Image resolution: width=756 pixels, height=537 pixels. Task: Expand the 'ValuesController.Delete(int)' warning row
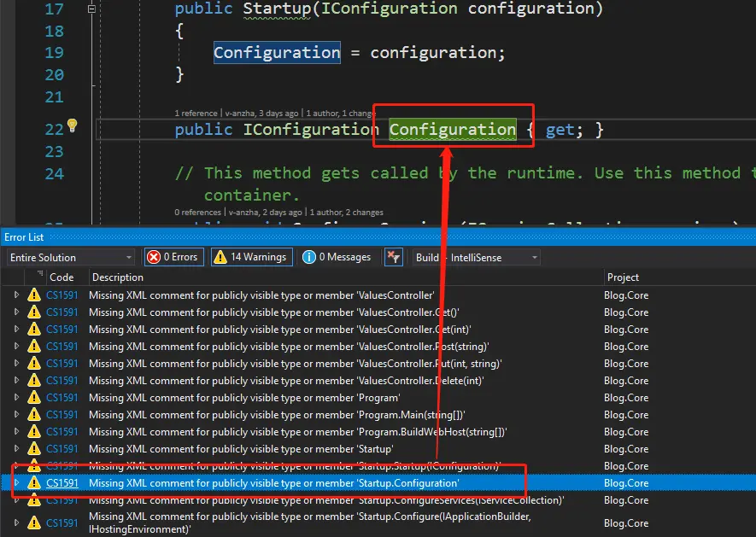click(16, 380)
